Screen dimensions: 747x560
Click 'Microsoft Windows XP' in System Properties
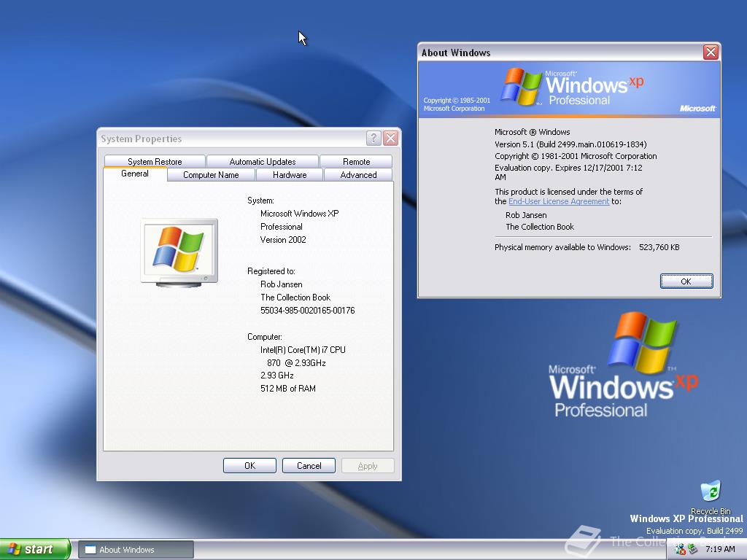click(x=300, y=214)
